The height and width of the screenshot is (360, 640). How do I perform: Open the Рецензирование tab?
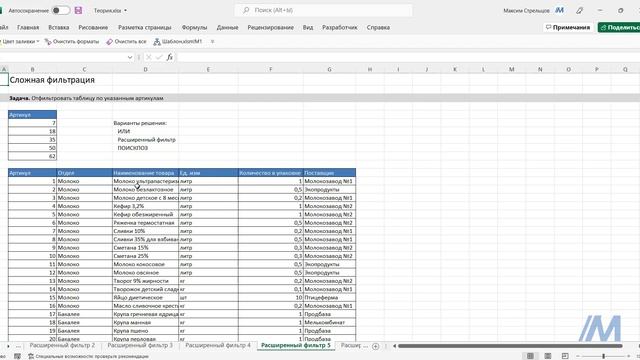click(x=270, y=27)
